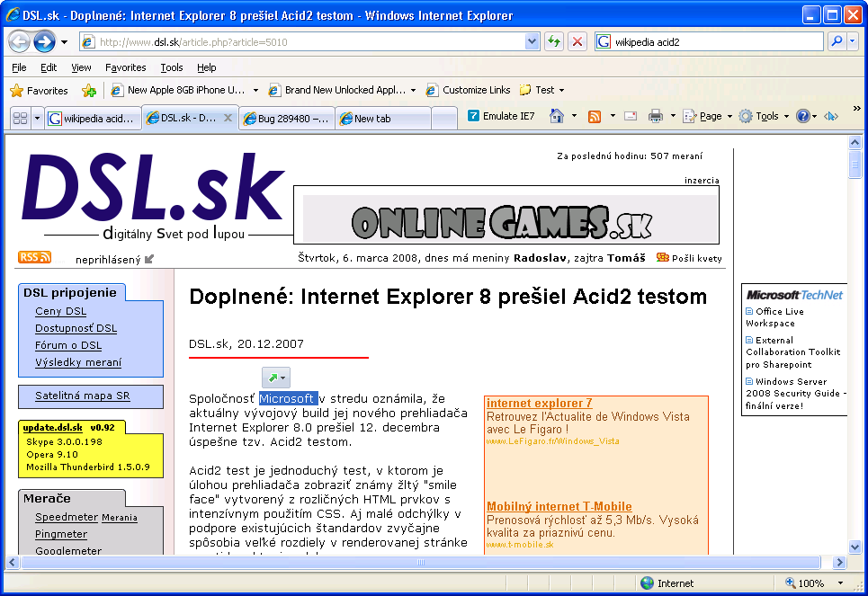Open the 'Satelitná mapa SR' link

coord(83,396)
